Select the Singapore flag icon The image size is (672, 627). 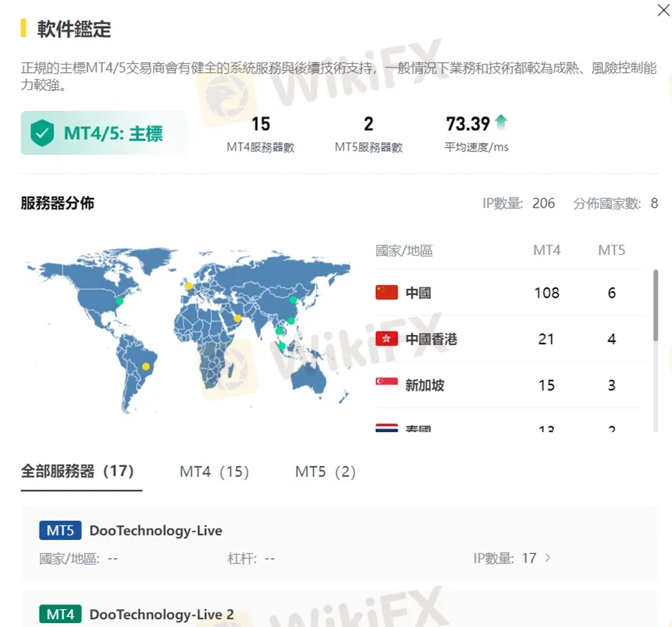387,385
